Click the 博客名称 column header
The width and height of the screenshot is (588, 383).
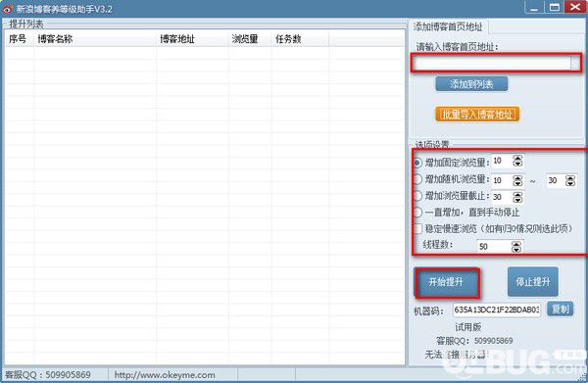click(x=95, y=39)
